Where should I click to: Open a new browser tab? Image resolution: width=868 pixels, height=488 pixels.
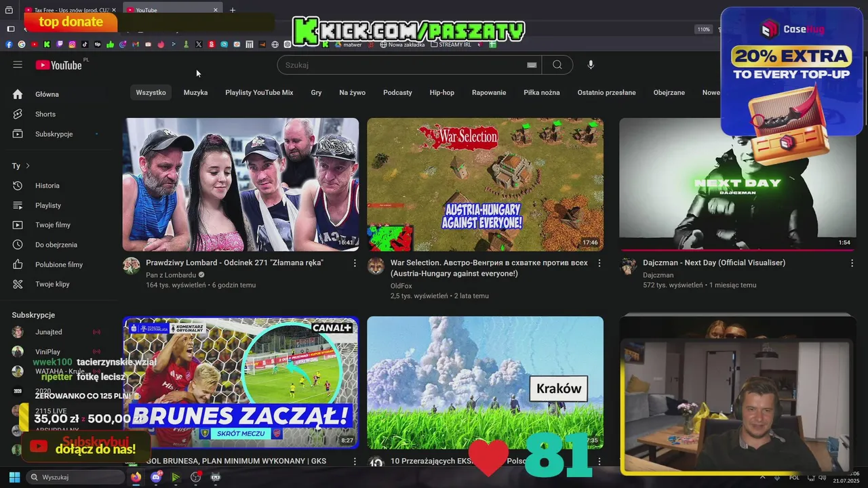point(233,10)
